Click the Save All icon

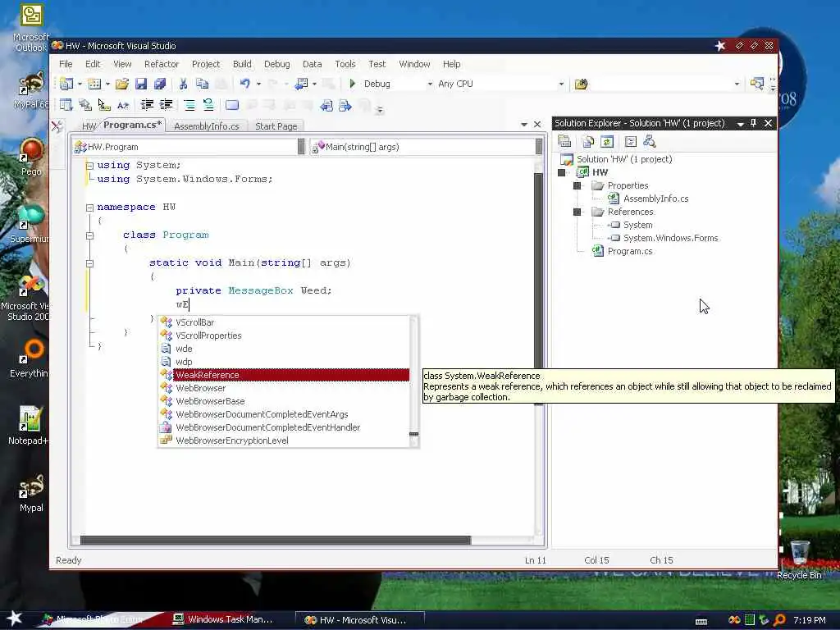pyautogui.click(x=160, y=84)
